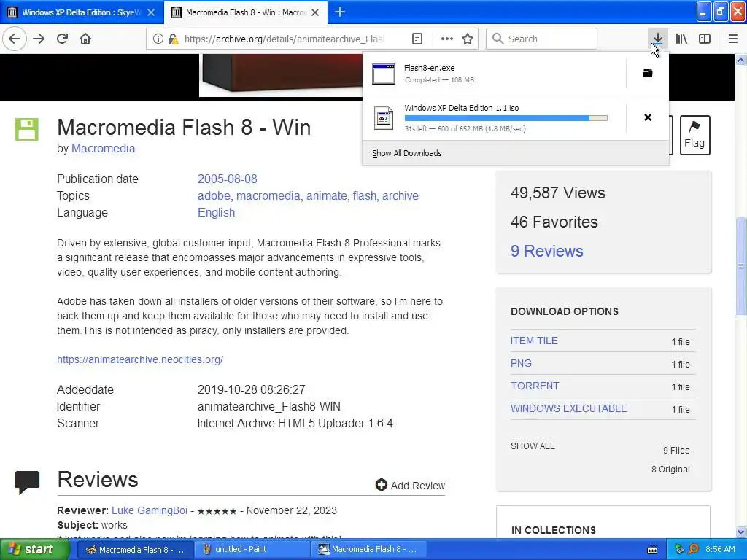Download WINDOWS EXECUTABLE option

569,408
